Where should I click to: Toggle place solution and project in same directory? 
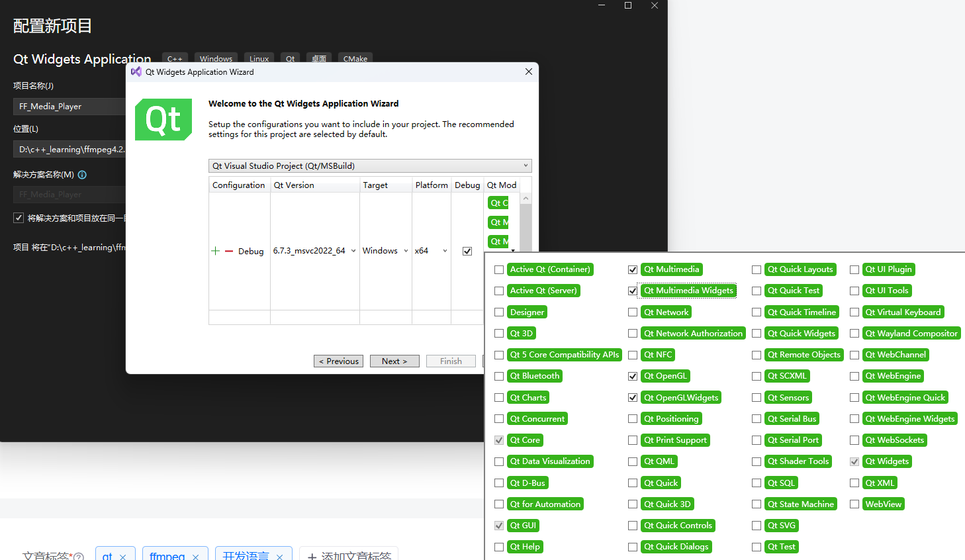click(19, 218)
